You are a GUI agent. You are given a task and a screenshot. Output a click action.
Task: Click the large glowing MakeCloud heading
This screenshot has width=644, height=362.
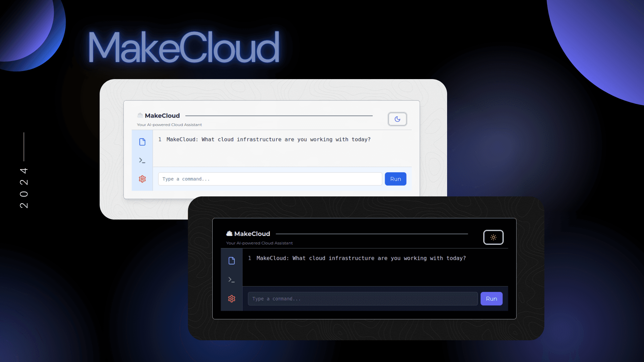tap(183, 48)
